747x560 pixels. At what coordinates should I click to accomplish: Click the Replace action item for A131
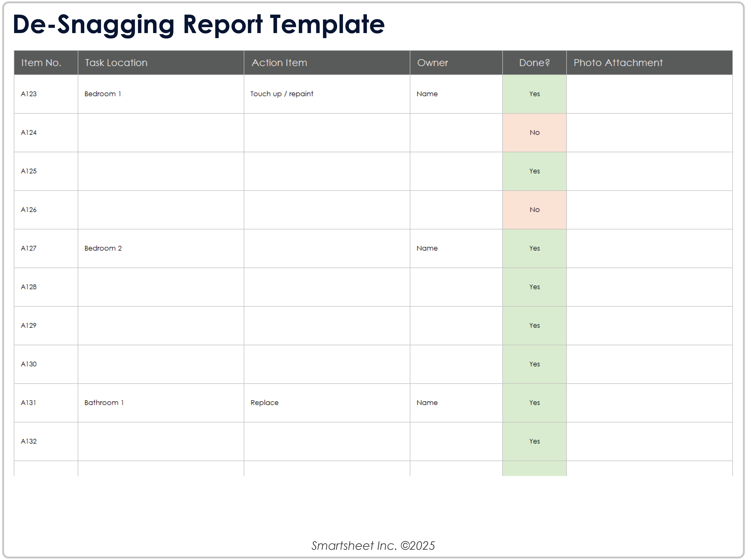pyautogui.click(x=264, y=403)
